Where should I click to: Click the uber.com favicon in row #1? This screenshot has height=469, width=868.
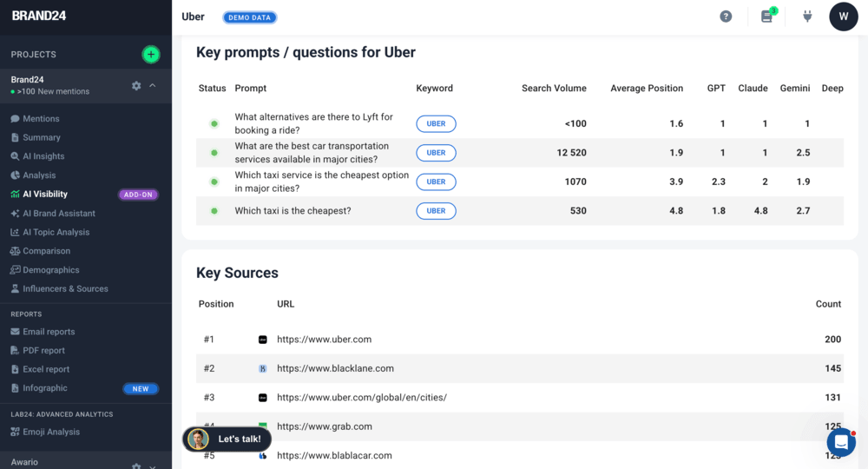[x=263, y=340]
